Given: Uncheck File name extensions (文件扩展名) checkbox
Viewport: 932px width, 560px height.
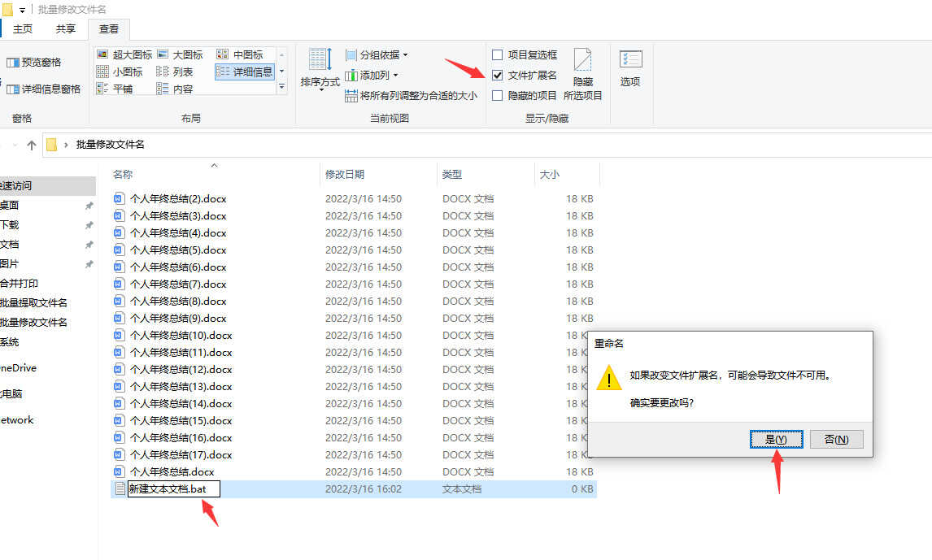Looking at the screenshot, I should coord(498,75).
